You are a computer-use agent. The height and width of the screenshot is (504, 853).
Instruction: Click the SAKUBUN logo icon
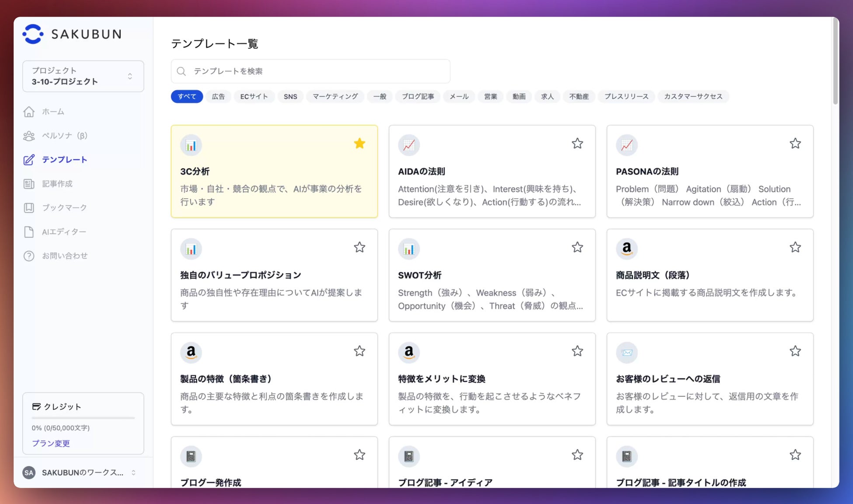click(33, 34)
